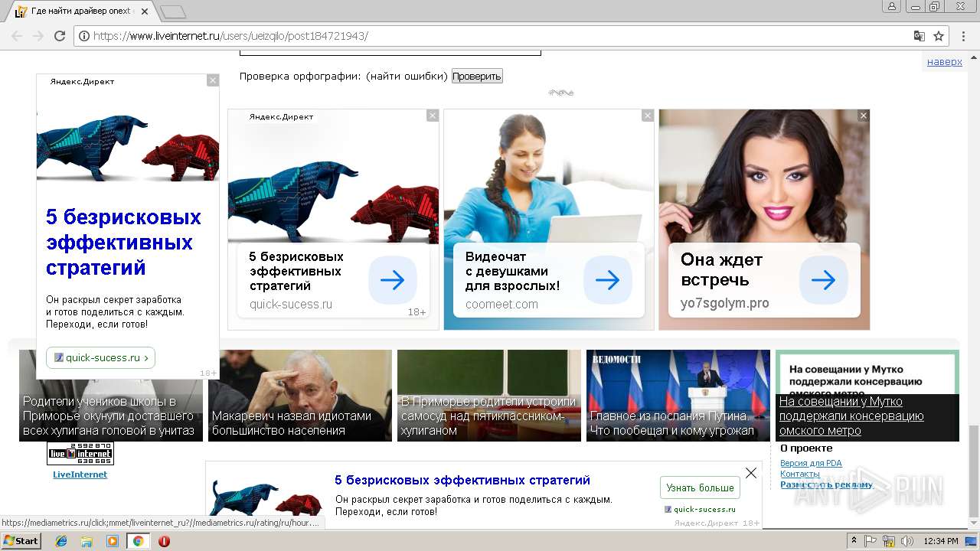Viewport: 980px width, 551px height.
Task: Close the left Yandex.Direct sidebar ad
Action: (x=213, y=80)
